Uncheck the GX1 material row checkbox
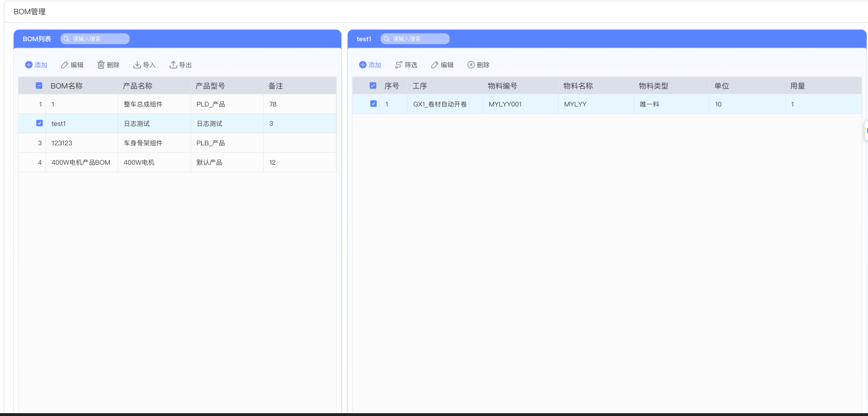The width and height of the screenshot is (868, 416). tap(373, 104)
